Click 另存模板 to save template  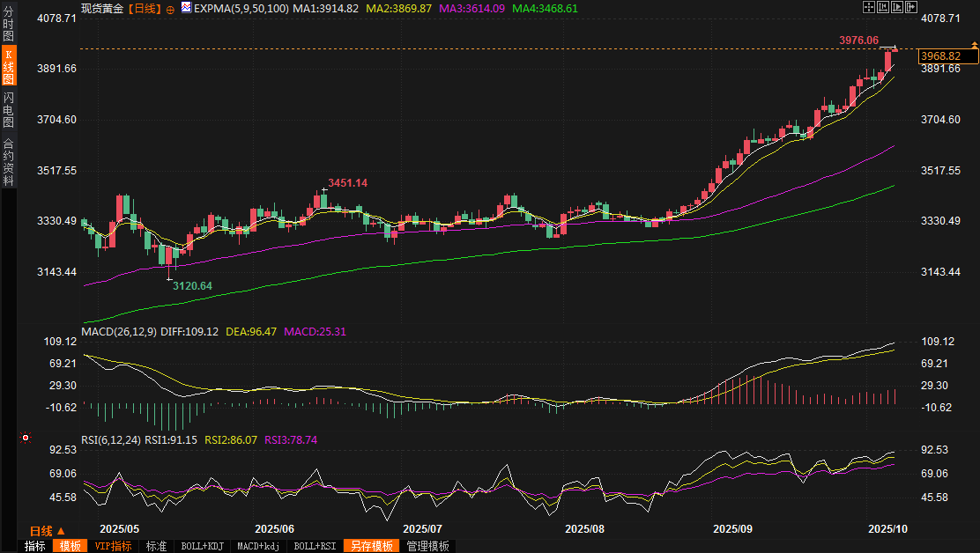371,546
